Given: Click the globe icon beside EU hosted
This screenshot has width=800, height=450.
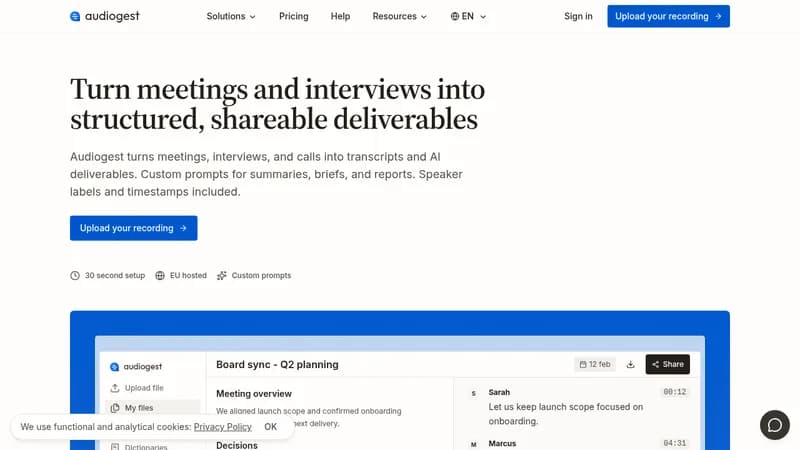Looking at the screenshot, I should click(x=160, y=276).
